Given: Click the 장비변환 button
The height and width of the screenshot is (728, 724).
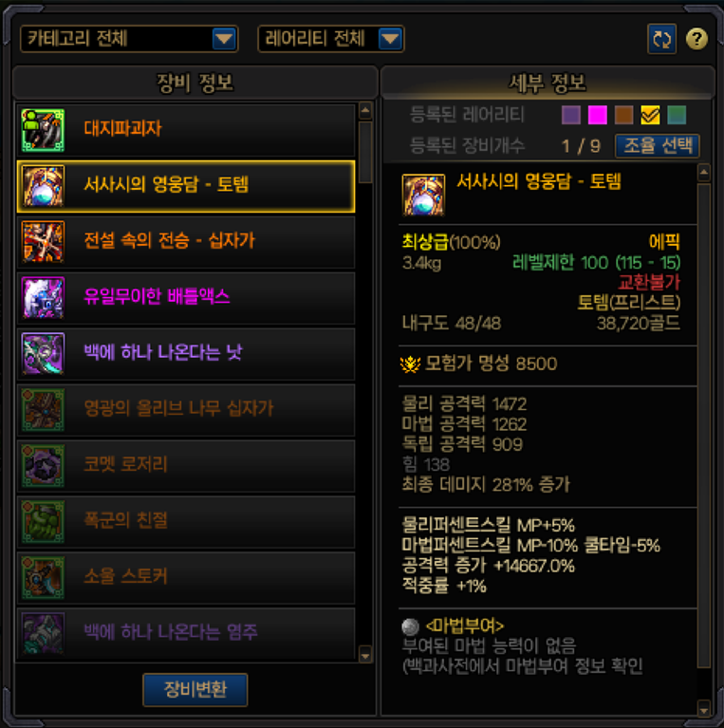Looking at the screenshot, I should point(195,689).
